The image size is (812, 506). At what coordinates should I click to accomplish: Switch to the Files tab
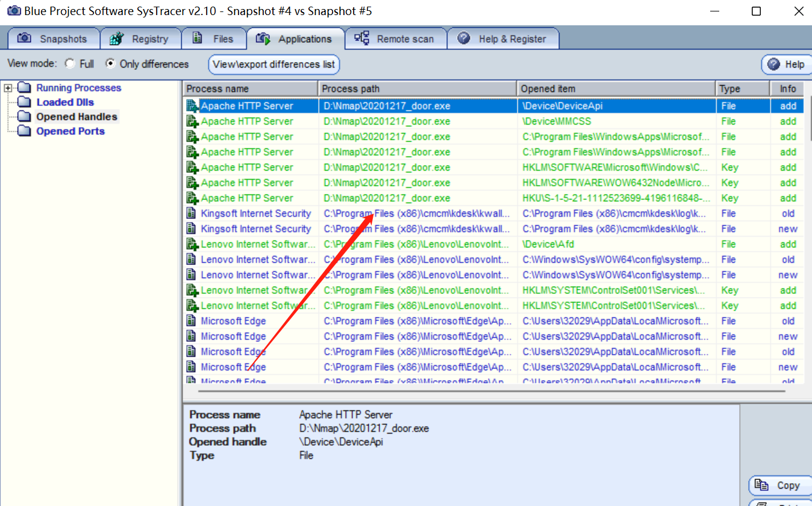tap(214, 39)
